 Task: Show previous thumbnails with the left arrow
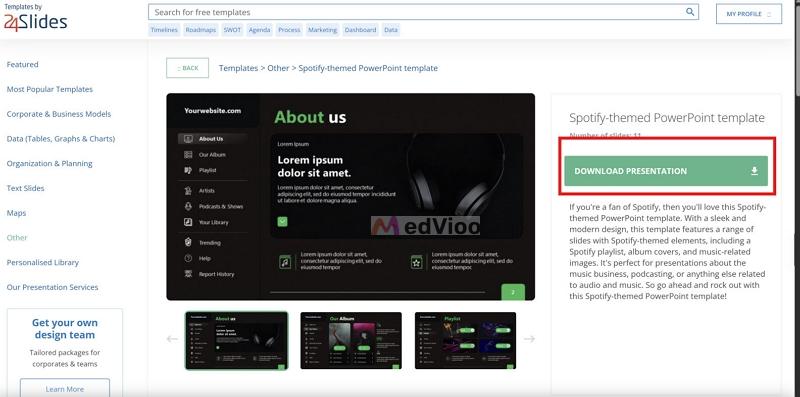tap(172, 339)
